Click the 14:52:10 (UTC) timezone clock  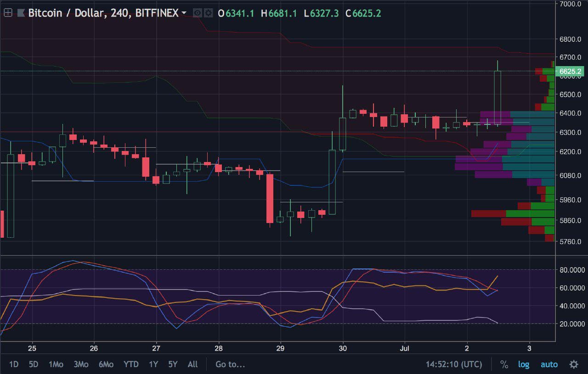[x=454, y=364]
